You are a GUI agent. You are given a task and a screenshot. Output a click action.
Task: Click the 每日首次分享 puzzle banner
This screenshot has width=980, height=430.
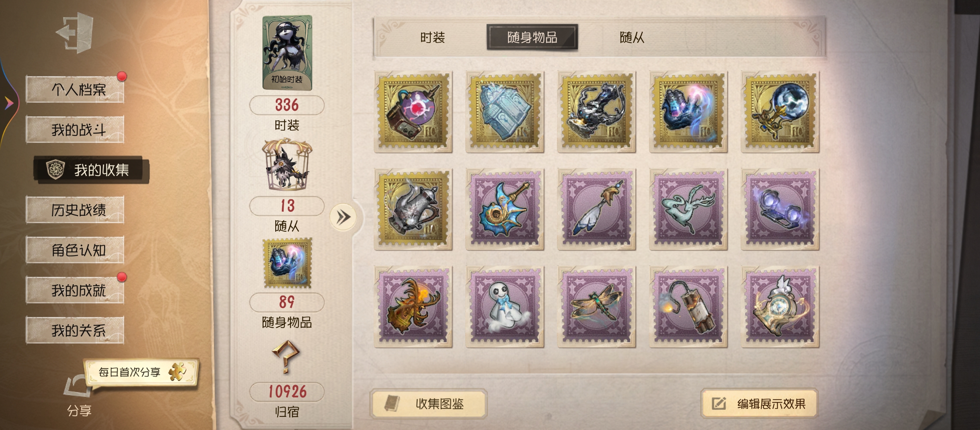click(x=141, y=372)
